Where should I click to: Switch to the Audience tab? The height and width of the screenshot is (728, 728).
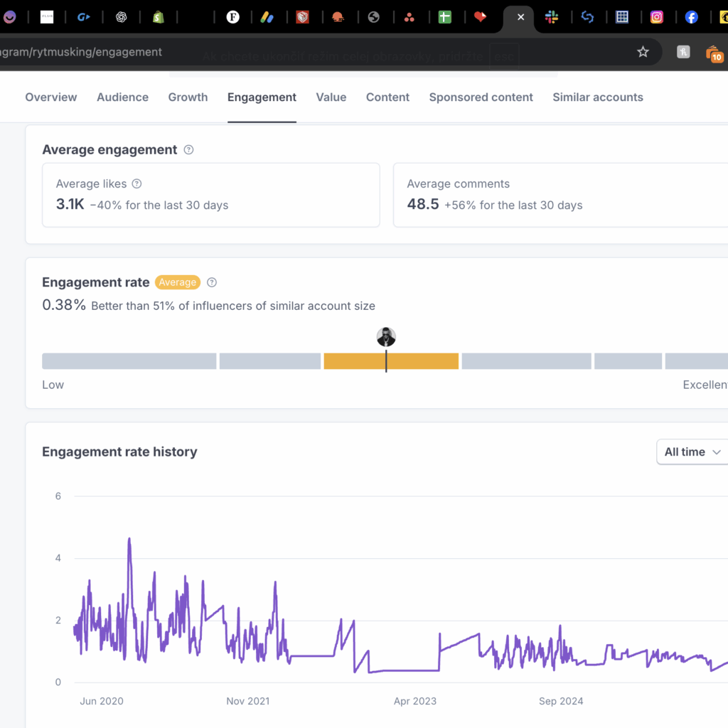122,97
